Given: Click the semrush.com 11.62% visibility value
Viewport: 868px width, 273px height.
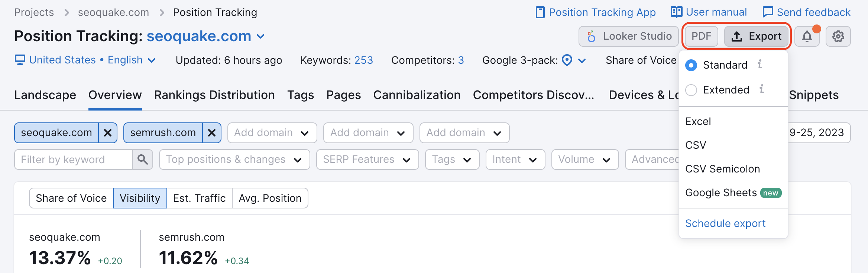Looking at the screenshot, I should pyautogui.click(x=188, y=258).
